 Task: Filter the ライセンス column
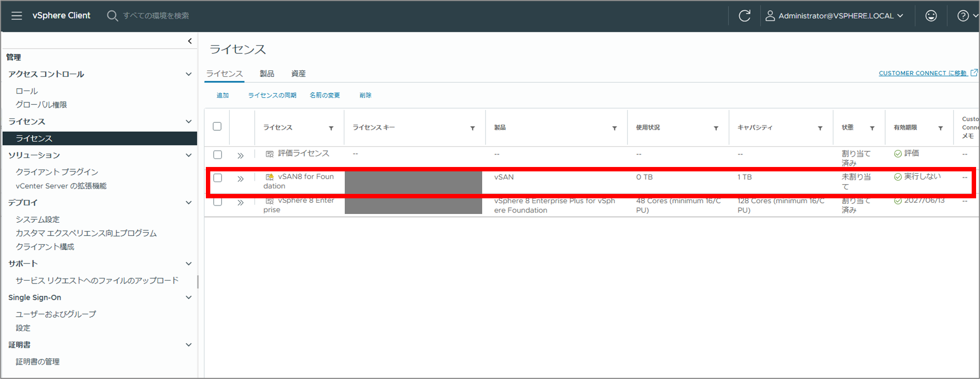pos(331,128)
